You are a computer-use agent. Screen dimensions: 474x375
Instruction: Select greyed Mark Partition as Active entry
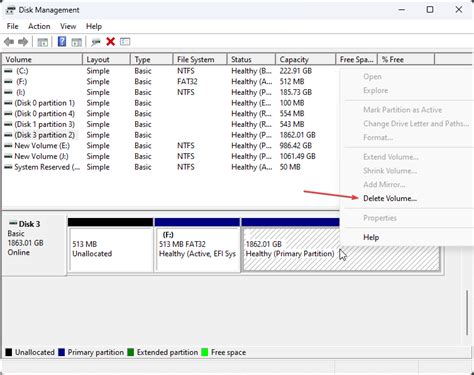403,110
